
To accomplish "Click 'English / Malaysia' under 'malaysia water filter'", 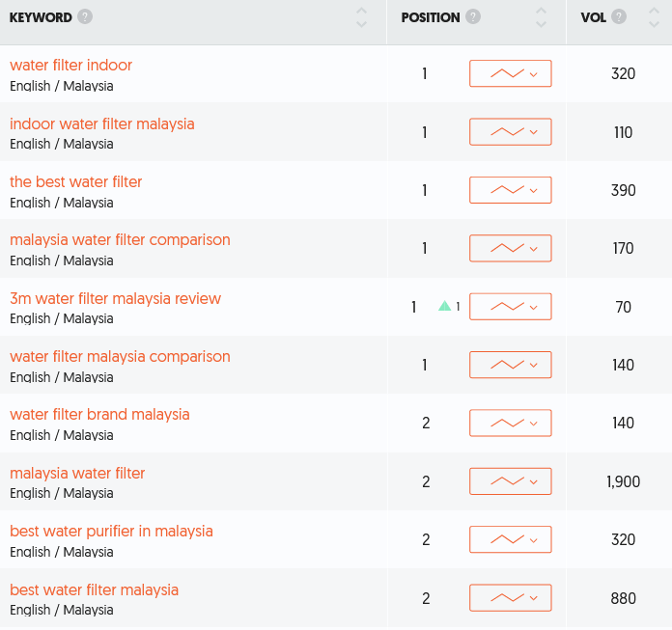I will tap(62, 493).
